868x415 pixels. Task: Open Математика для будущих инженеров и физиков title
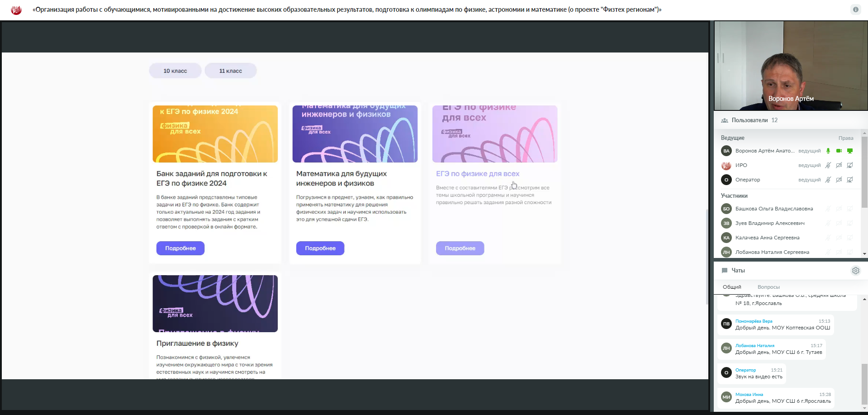point(342,178)
